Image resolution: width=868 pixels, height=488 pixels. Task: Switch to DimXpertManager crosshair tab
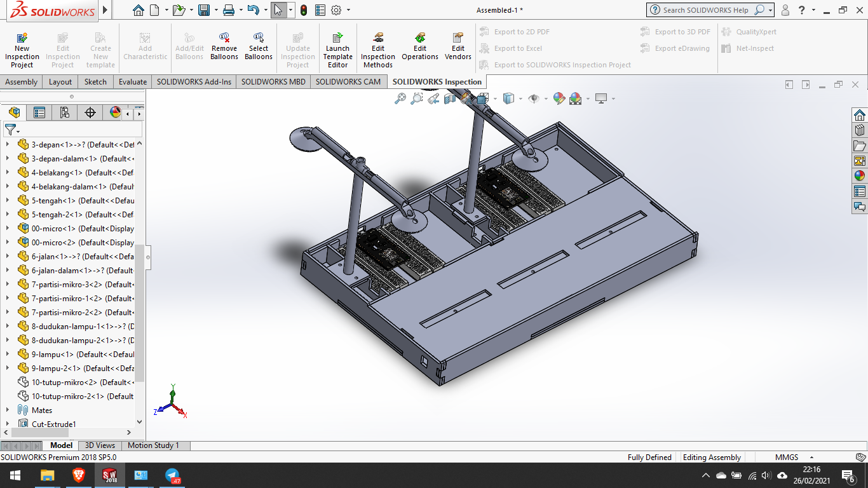click(x=90, y=112)
